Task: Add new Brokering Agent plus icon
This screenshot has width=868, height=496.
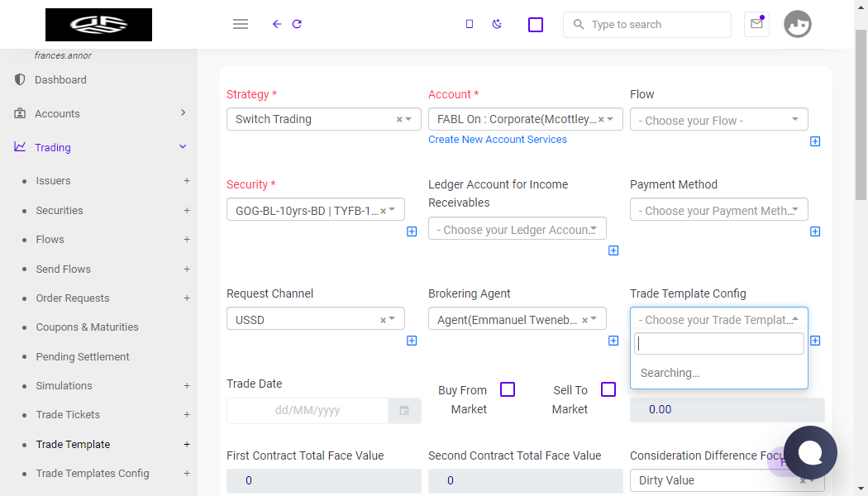Action: (x=613, y=341)
